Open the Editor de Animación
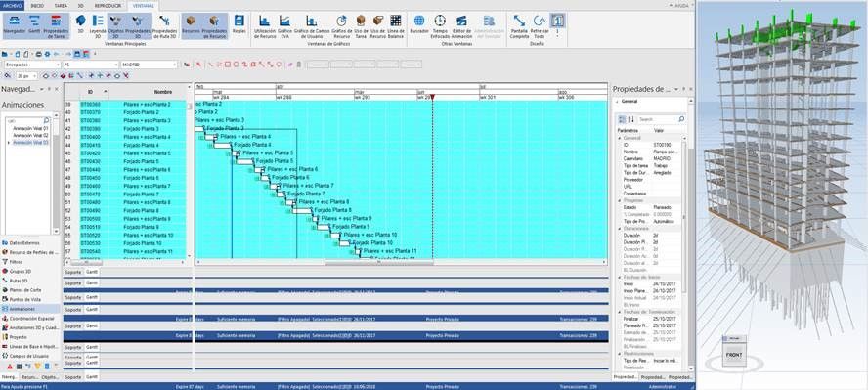The image size is (868, 390). pyautogui.click(x=461, y=25)
